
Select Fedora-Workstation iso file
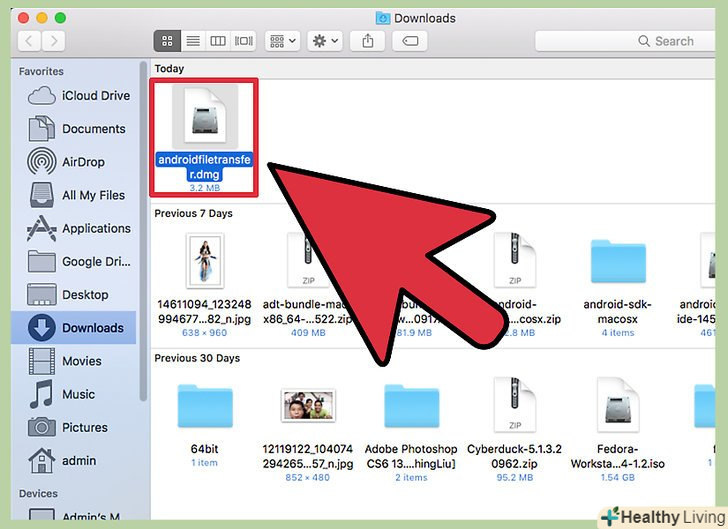click(618, 405)
